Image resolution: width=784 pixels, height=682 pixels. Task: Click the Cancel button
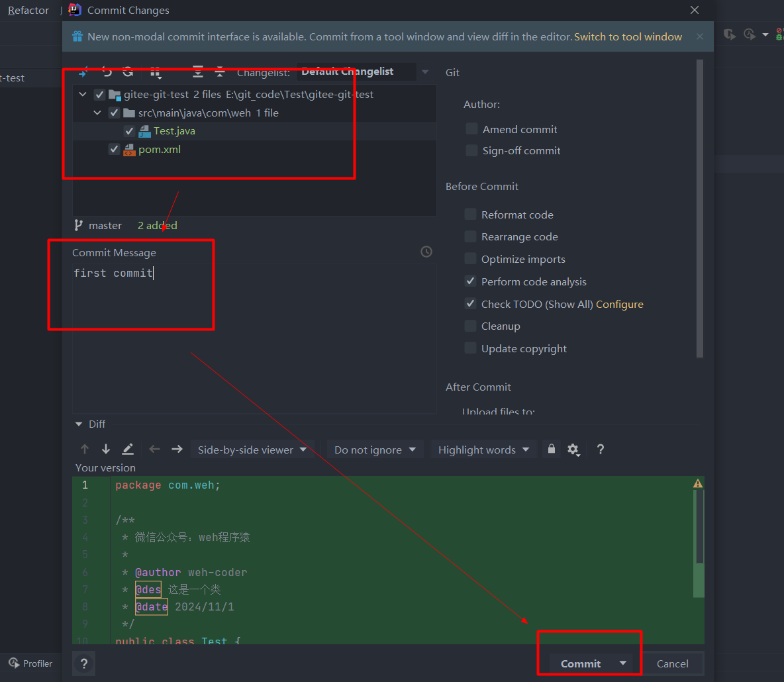[673, 663]
